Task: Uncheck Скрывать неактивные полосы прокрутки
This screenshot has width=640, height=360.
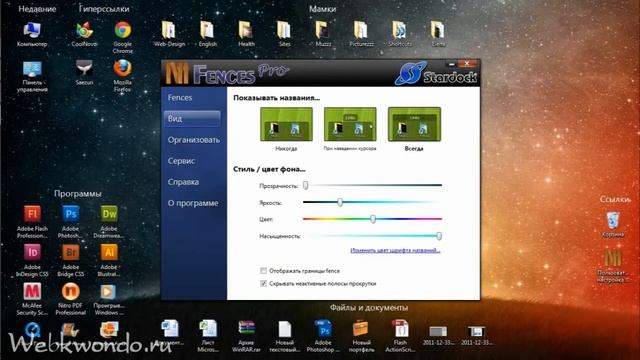Action: pyautogui.click(x=263, y=283)
